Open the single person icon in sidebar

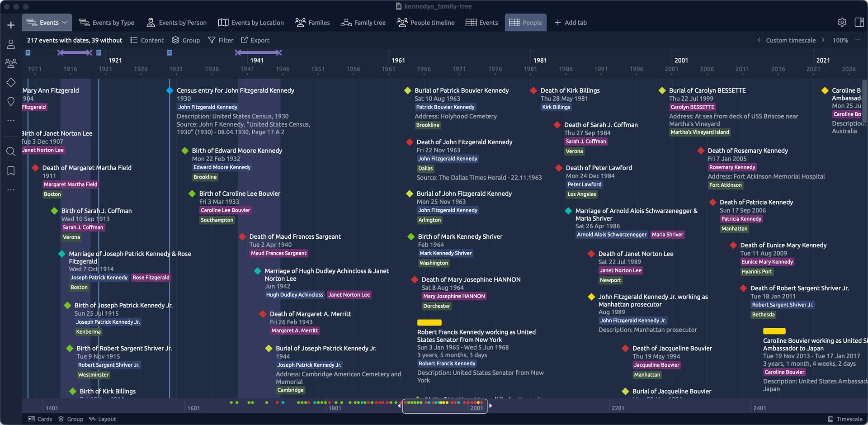11,44
